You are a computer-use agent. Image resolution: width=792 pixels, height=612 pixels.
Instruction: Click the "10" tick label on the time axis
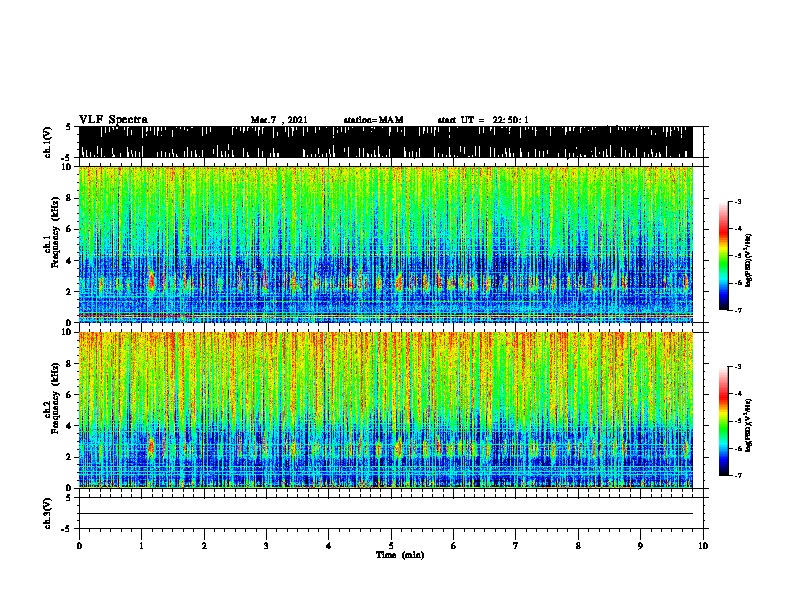coord(703,546)
